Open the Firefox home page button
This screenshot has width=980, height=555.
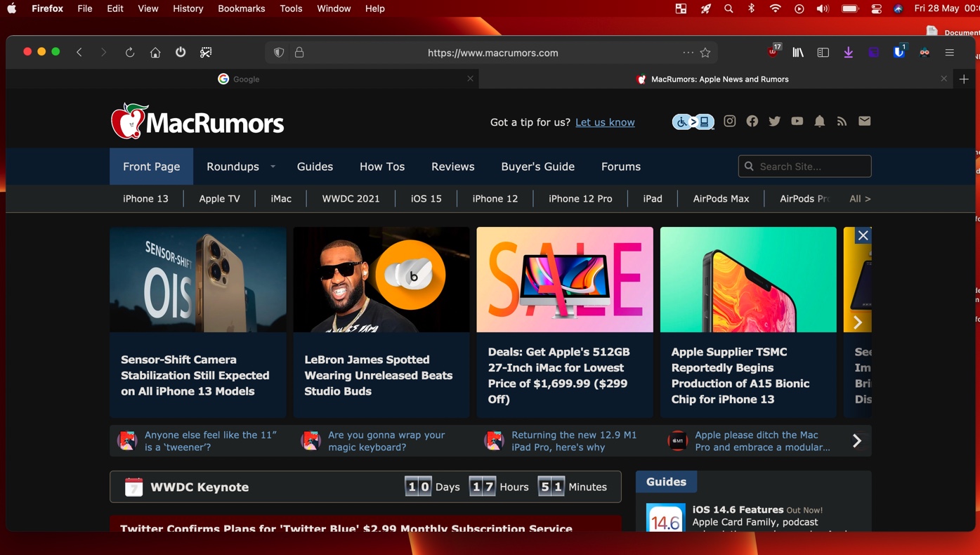[x=155, y=52]
